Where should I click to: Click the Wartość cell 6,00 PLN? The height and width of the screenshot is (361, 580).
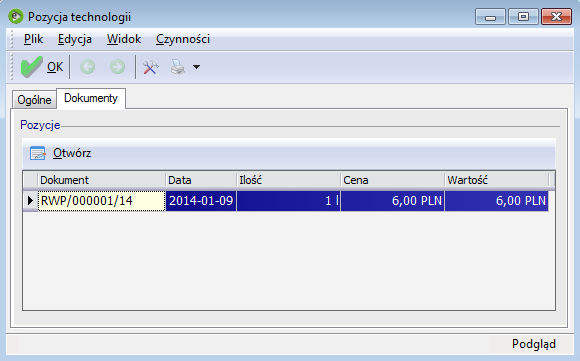pyautogui.click(x=496, y=201)
